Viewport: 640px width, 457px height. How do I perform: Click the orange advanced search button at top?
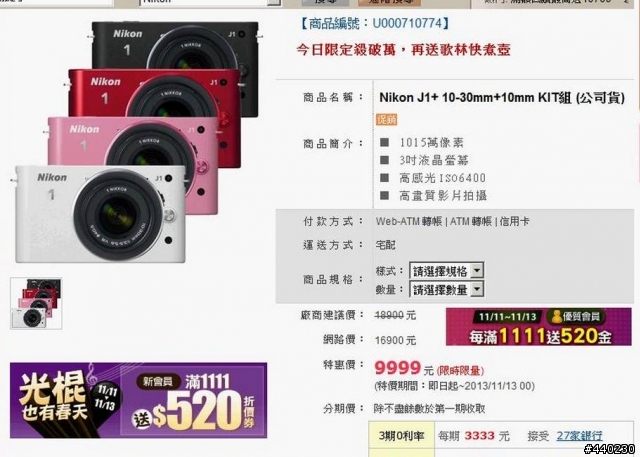[389, 2]
